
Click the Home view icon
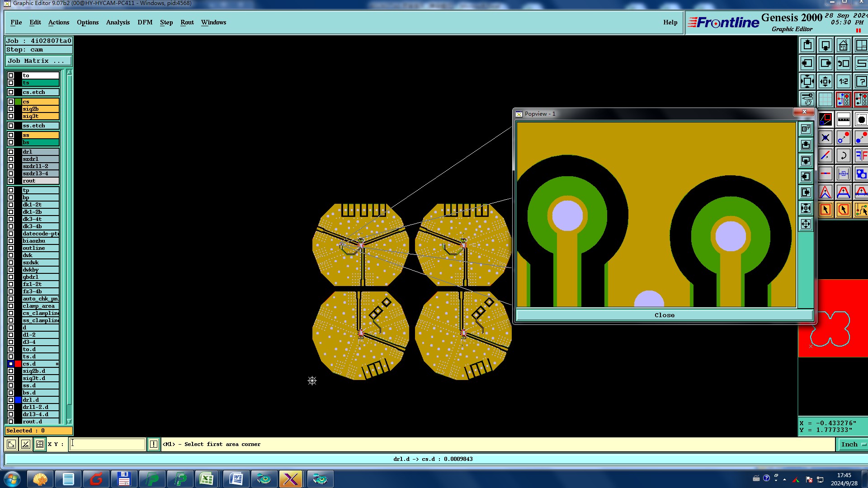tap(843, 45)
